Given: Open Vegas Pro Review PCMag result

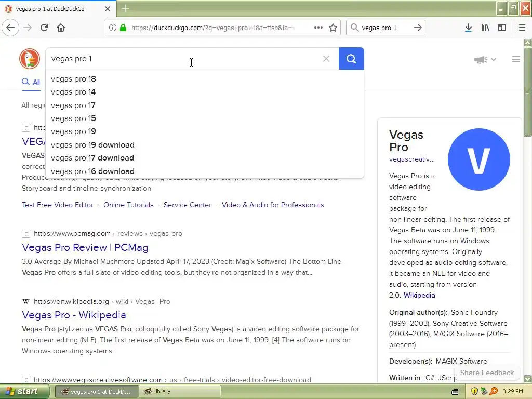Looking at the screenshot, I should pyautogui.click(x=85, y=247).
